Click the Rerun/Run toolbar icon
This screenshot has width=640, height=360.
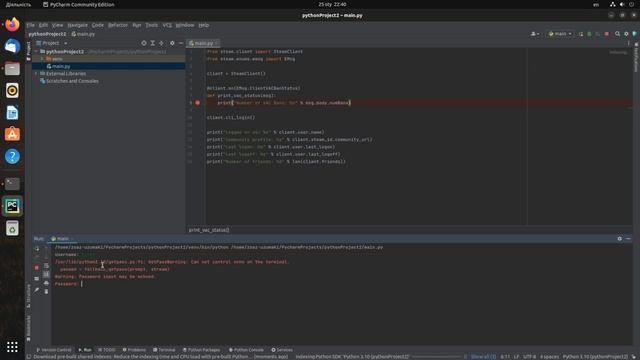[581, 34]
